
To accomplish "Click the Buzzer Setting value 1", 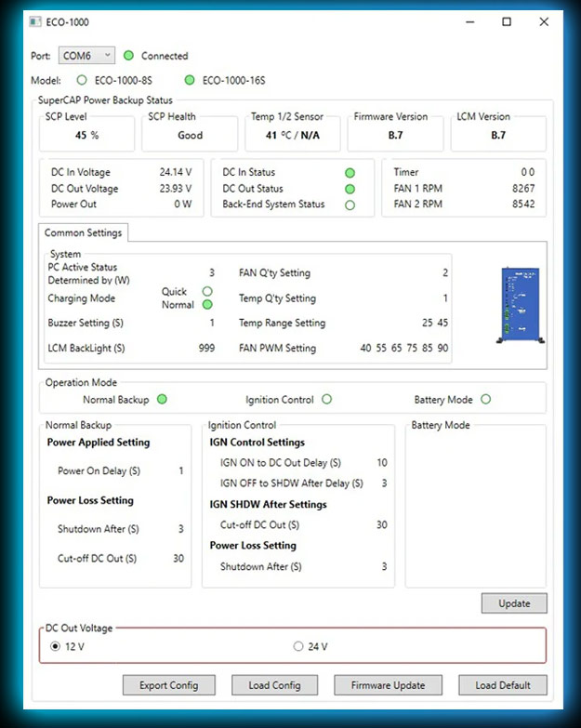I will point(212,323).
